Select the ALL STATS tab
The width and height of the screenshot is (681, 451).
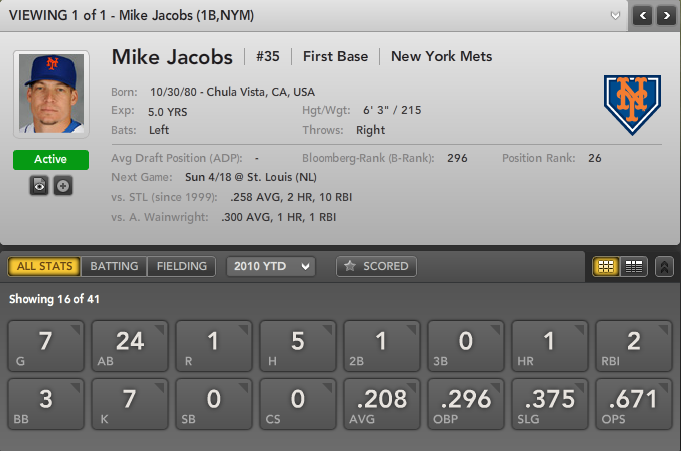44,266
